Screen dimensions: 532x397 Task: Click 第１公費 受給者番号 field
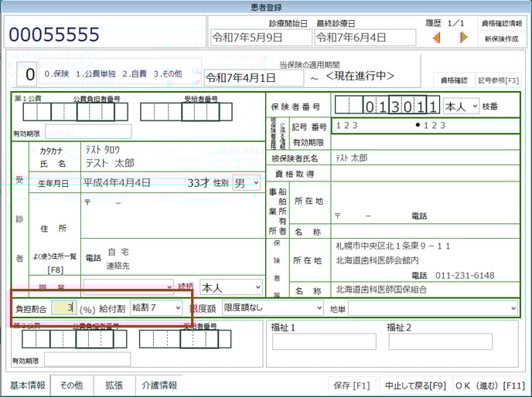pos(186,112)
